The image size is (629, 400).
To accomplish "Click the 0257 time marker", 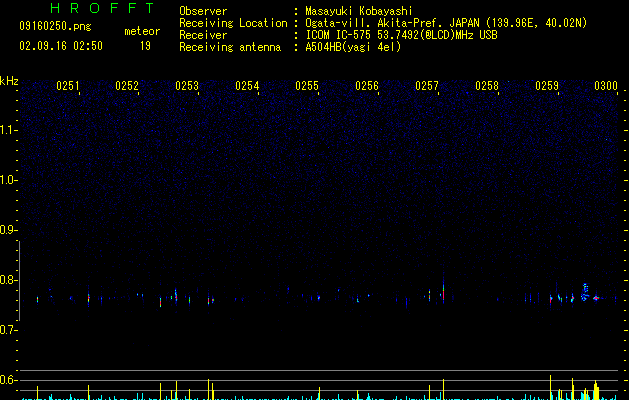I will click(427, 86).
